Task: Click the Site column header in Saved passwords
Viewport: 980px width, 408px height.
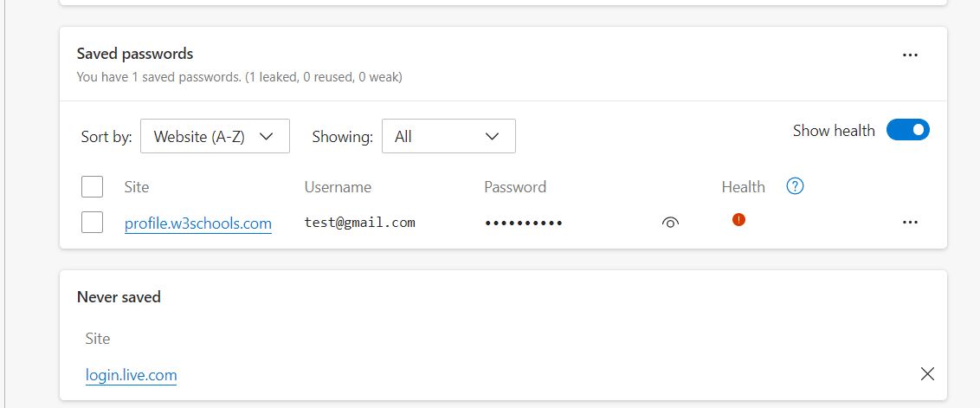Action: coord(137,186)
